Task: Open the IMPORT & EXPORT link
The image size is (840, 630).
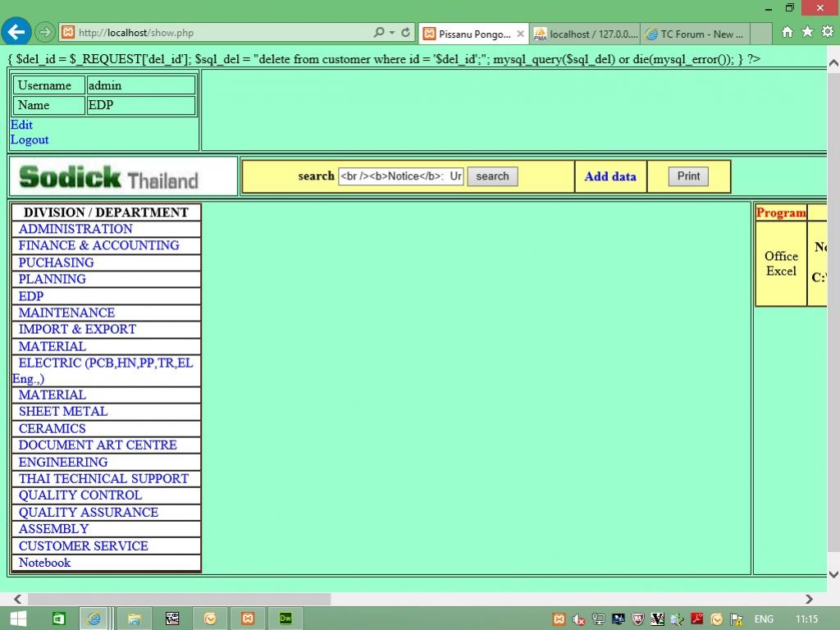Action: (x=77, y=330)
